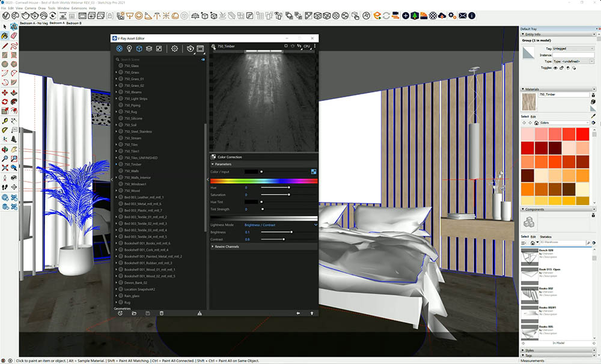Image resolution: width=601 pixels, height=364 pixels.
Task: Click the V-Ray render settings gear icon
Action: (174, 49)
